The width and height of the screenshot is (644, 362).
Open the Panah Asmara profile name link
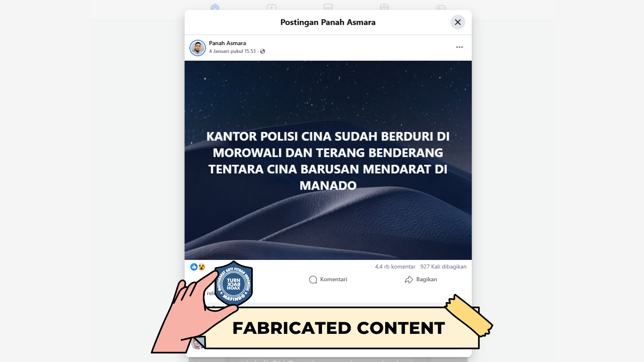click(x=227, y=43)
